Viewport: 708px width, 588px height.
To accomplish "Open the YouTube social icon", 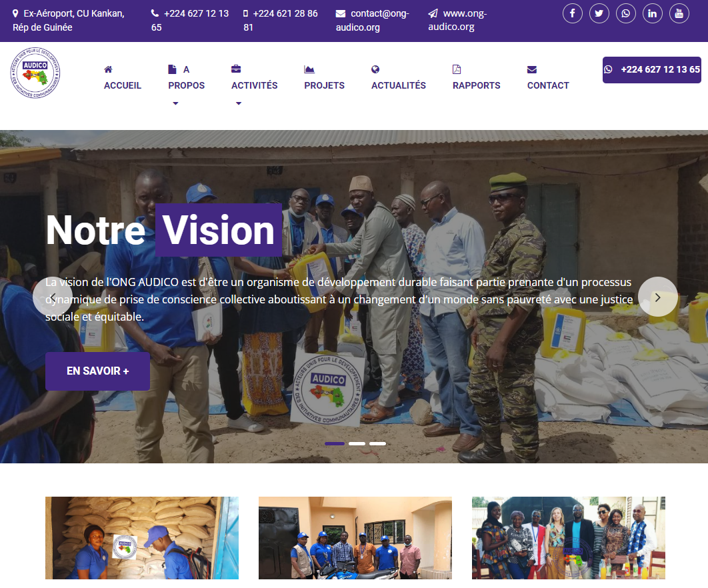I will (679, 13).
